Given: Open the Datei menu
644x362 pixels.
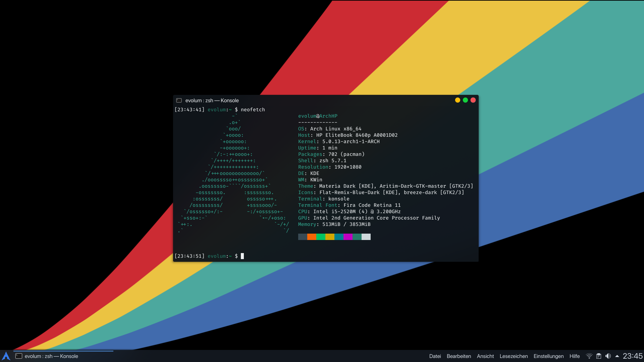Looking at the screenshot, I should point(435,356).
